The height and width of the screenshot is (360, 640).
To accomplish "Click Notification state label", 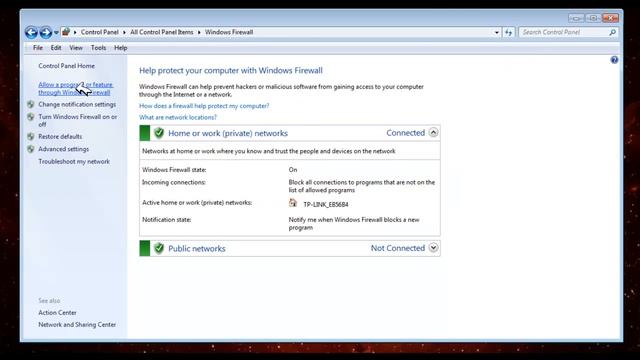I will point(167,220).
